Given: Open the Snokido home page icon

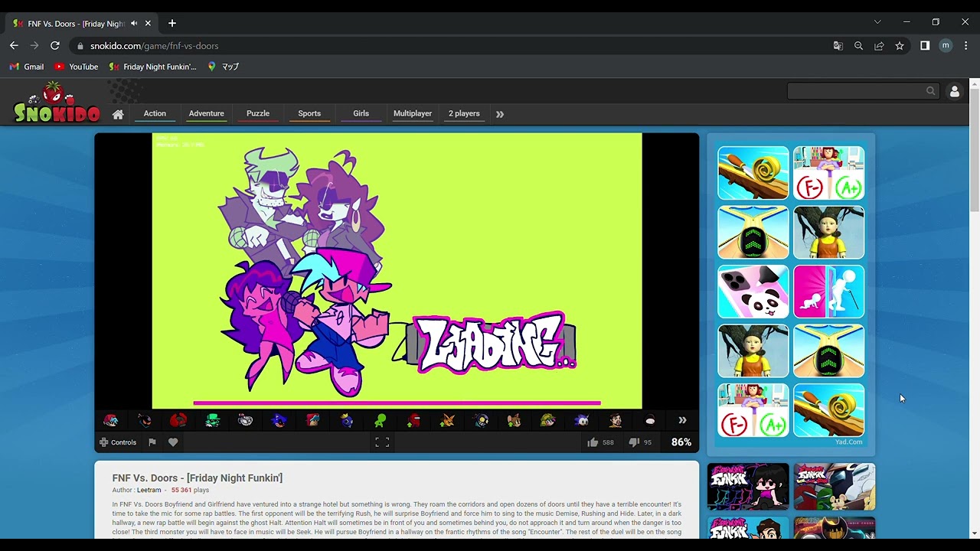Looking at the screenshot, I should click(118, 114).
